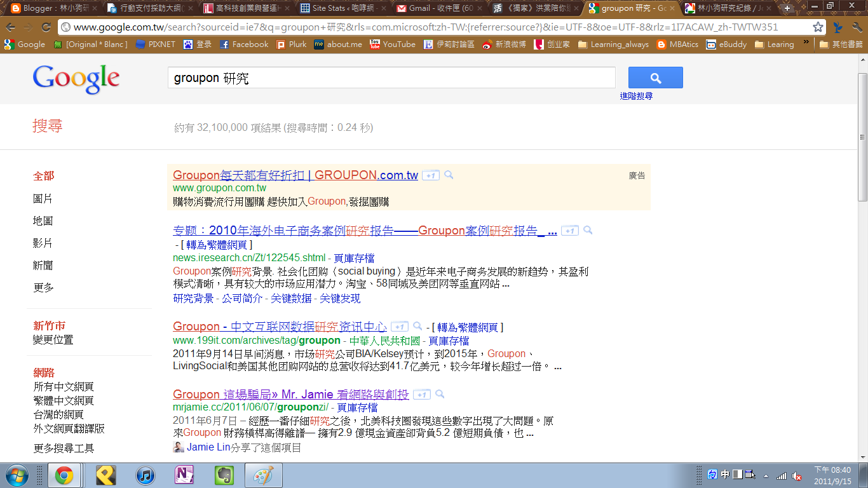
Task: Switch to the 林小狗研究紀錄 tab
Action: [x=727, y=8]
